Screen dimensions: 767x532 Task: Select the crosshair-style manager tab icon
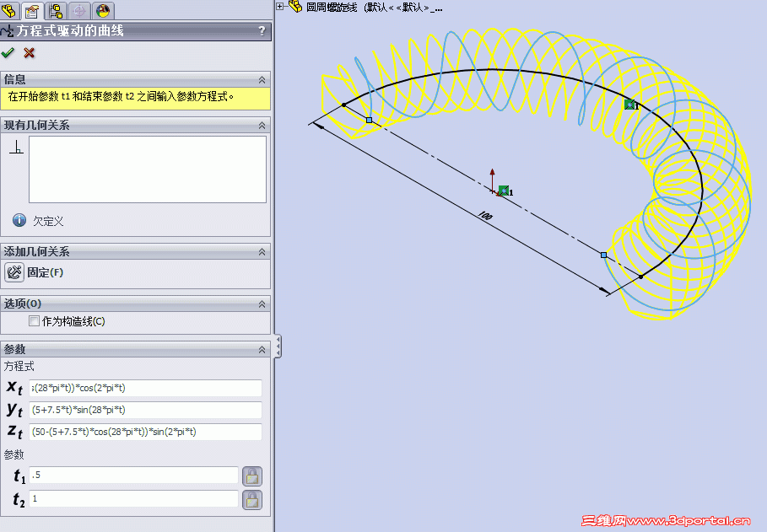pos(78,10)
